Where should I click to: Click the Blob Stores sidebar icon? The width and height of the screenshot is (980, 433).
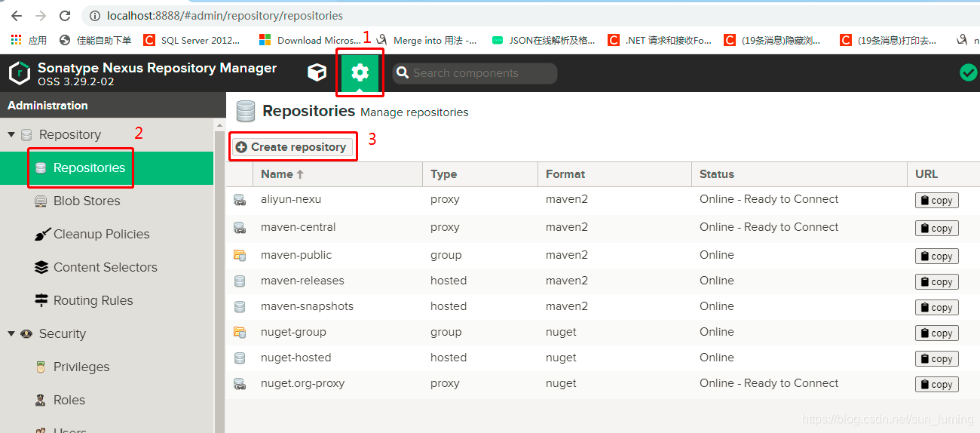coord(41,201)
